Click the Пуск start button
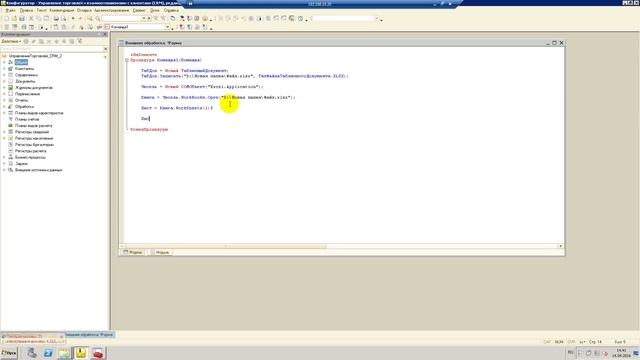 pyautogui.click(x=9, y=353)
